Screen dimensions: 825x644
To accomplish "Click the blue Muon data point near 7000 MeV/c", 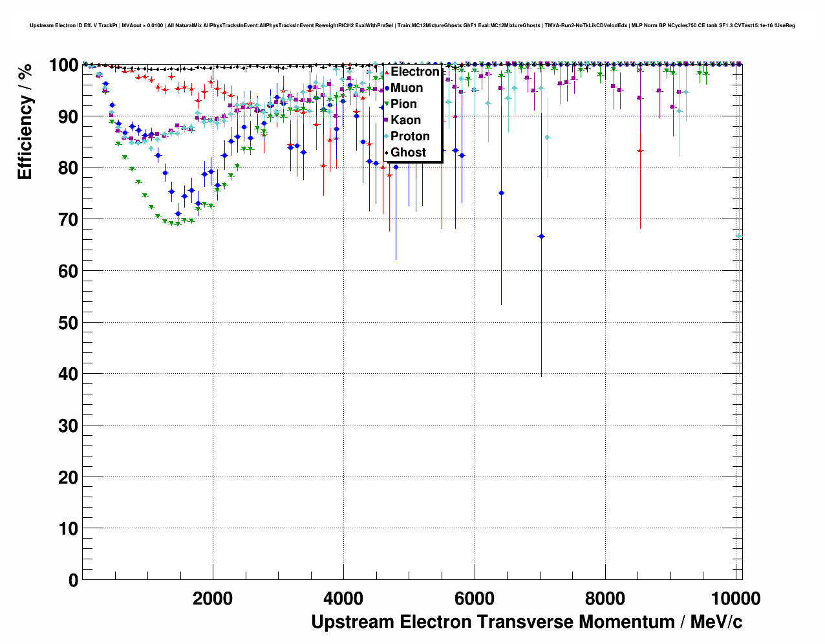I will (x=541, y=237).
